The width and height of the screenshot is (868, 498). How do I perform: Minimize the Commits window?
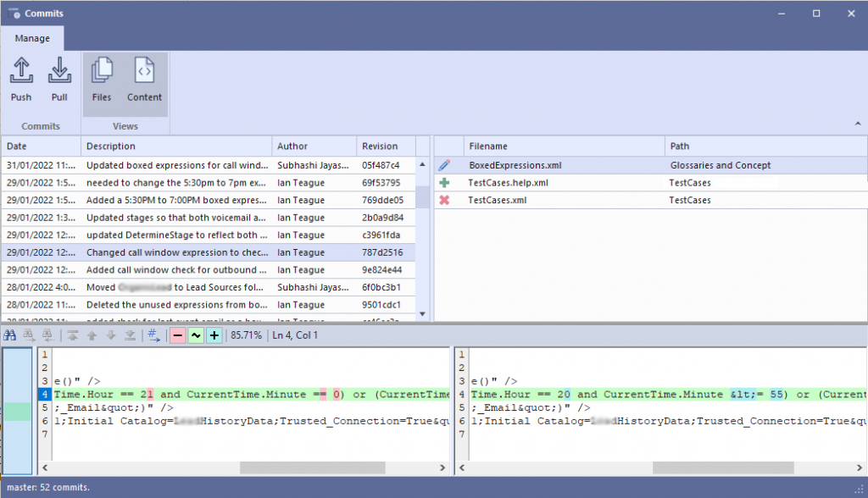(781, 14)
